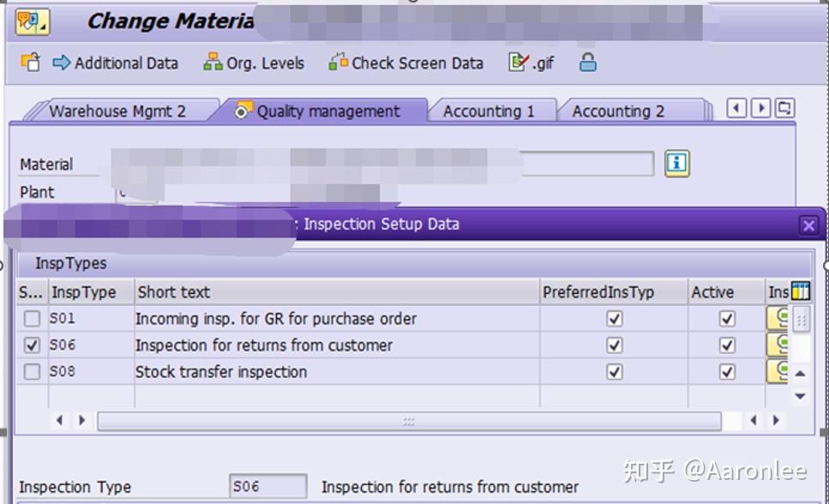Click the tab list icon
The image size is (829, 504).
784,108
